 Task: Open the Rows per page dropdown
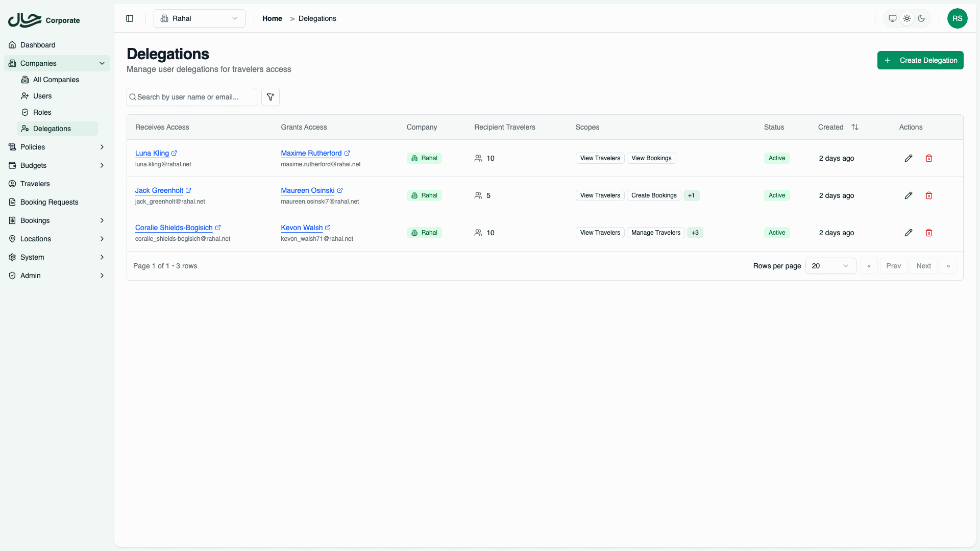[830, 266]
